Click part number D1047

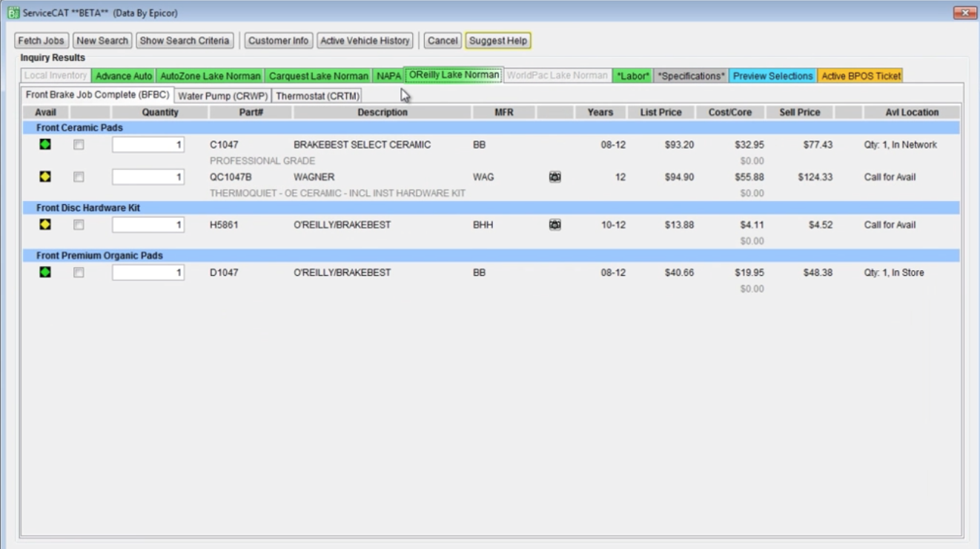tap(224, 273)
